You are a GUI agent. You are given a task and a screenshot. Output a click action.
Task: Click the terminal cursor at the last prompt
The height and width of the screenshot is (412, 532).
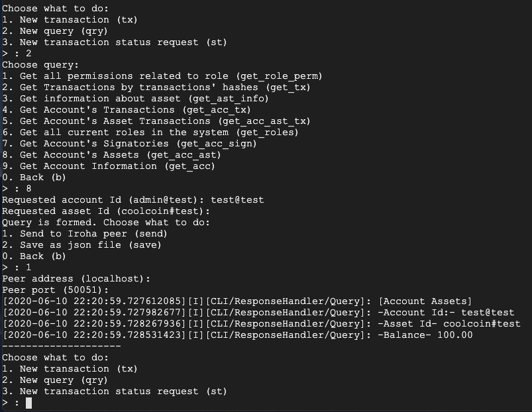pyautogui.click(x=28, y=403)
